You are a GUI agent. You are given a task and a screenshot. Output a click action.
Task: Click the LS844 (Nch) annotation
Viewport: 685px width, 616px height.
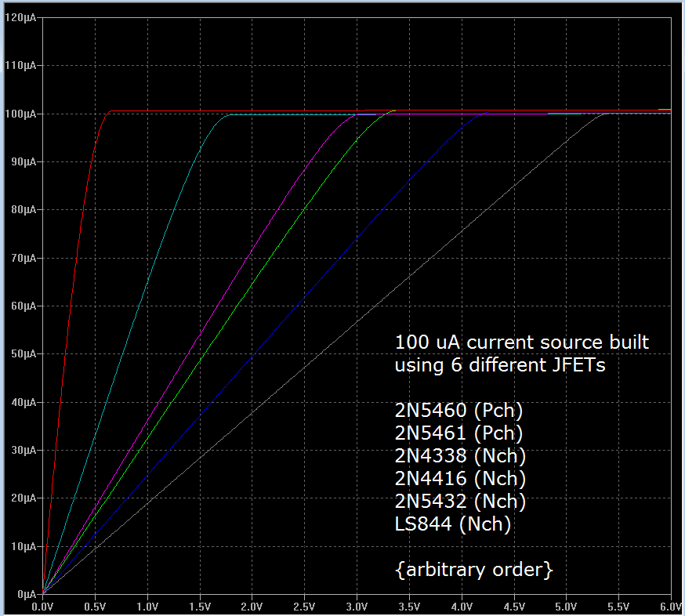(452, 524)
